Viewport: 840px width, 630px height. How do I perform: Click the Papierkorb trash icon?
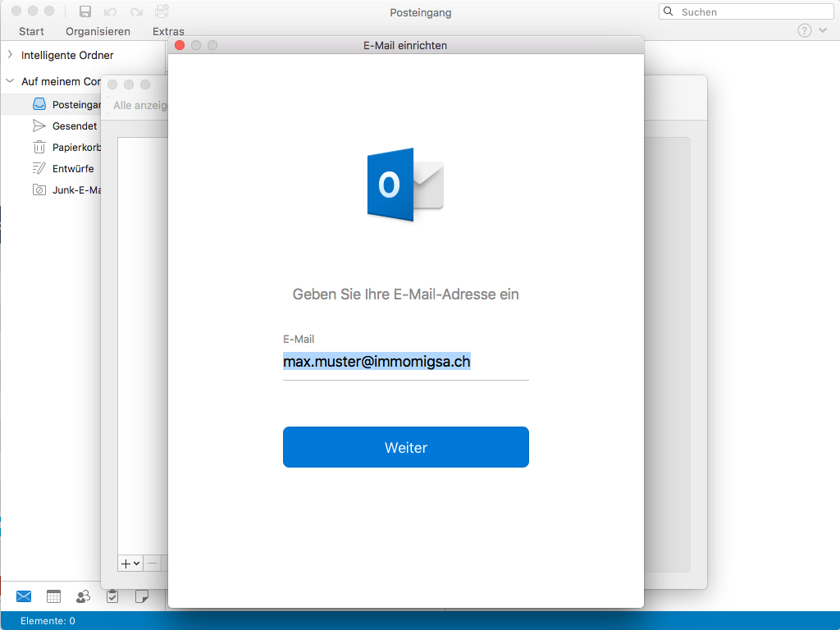(39, 147)
